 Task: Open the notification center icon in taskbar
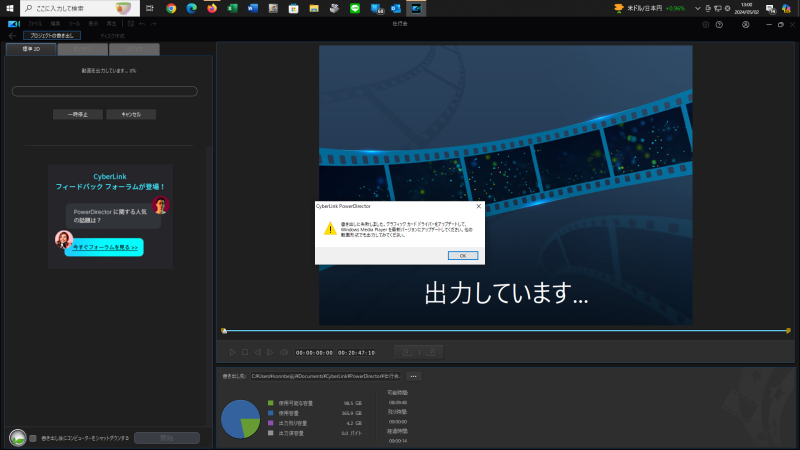[x=770, y=9]
